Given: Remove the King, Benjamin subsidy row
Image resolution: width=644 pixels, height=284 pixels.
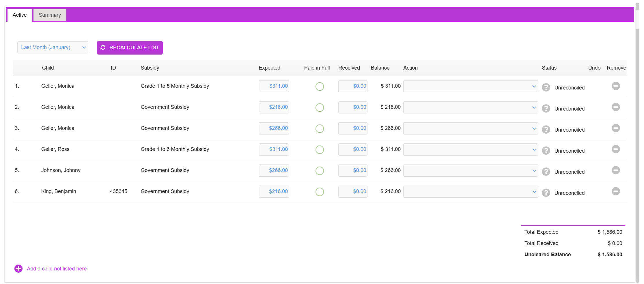Looking at the screenshot, I should [x=616, y=191].
